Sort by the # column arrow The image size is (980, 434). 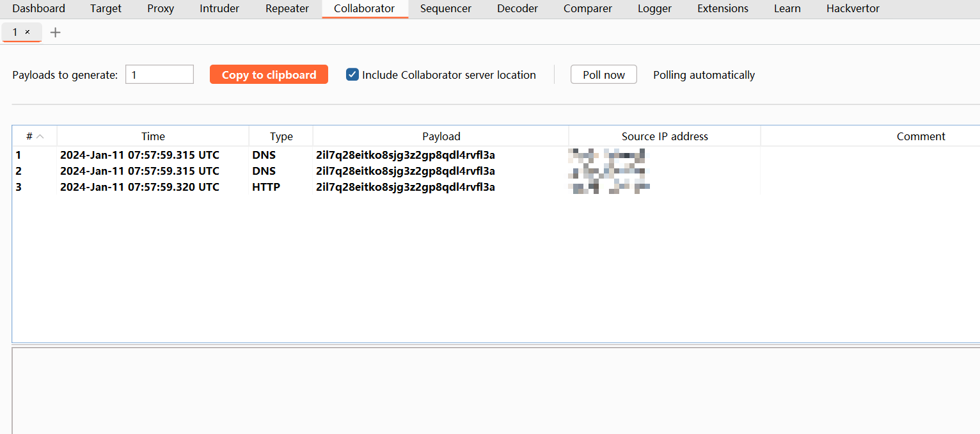coord(40,136)
